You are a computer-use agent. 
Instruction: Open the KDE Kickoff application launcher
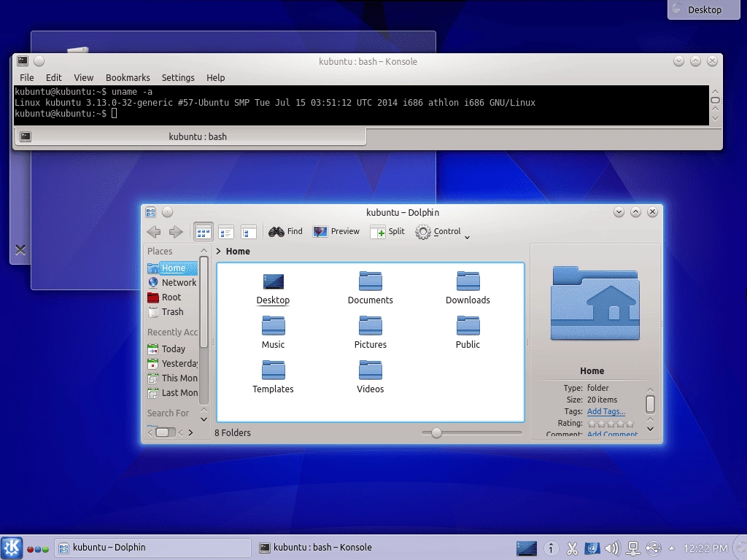(12, 548)
